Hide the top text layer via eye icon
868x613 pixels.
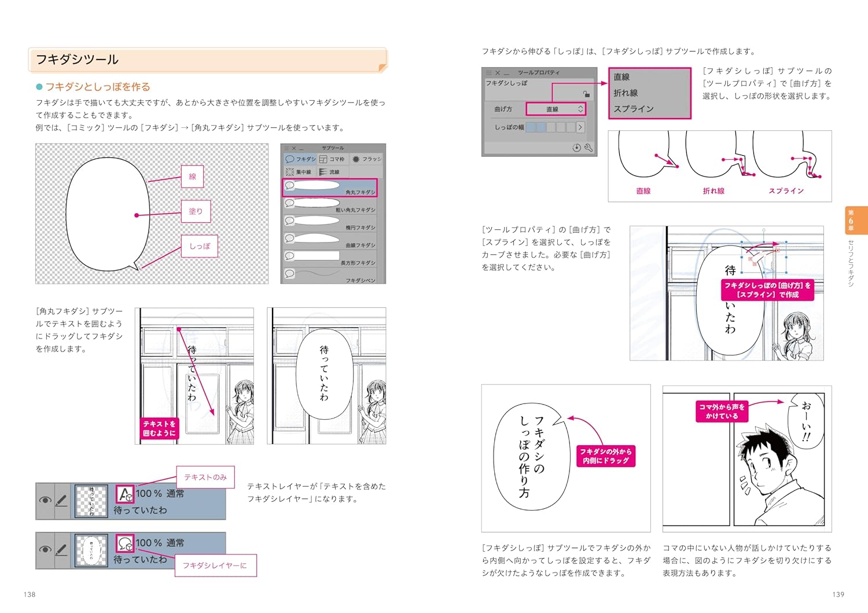coord(45,501)
